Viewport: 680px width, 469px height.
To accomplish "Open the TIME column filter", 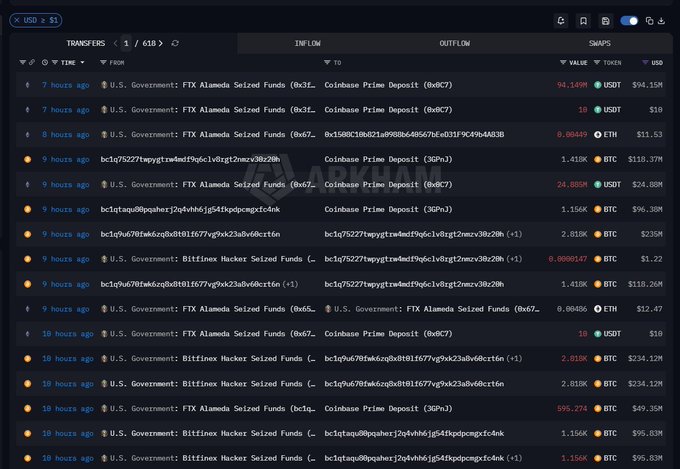I will pos(55,62).
